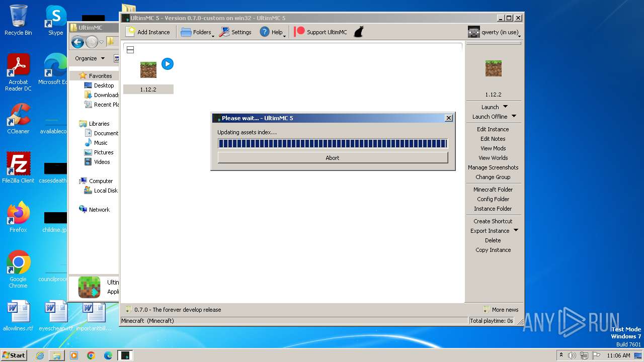Screen dimensions: 644x362
Task: Close the Please wait dialog
Action: click(449, 118)
